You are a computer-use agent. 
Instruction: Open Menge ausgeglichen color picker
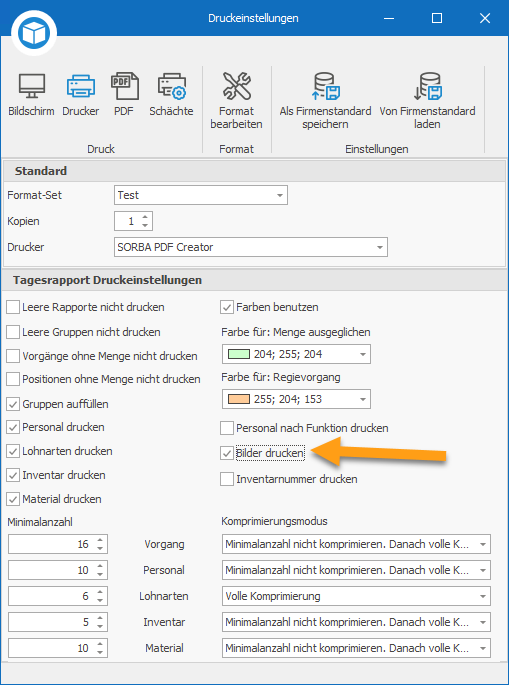(x=296, y=354)
